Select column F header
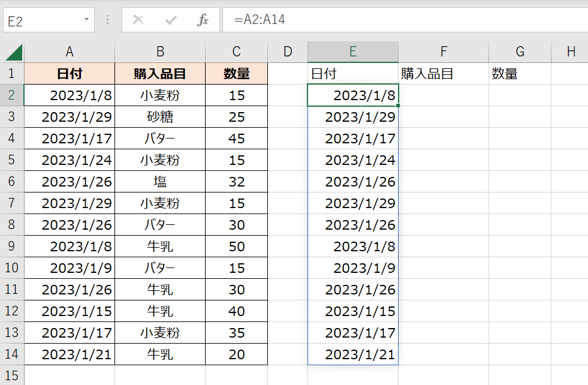Viewport: 588px width, 385px height. (443, 52)
